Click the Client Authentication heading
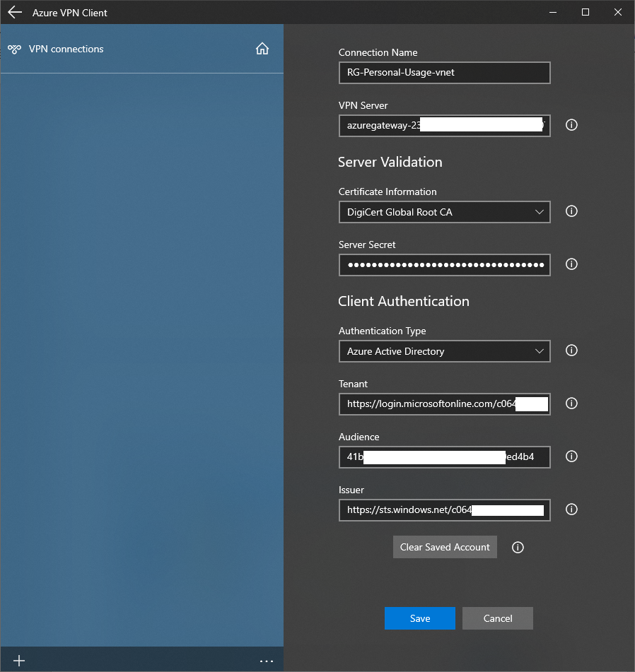This screenshot has height=672, width=635. (x=404, y=301)
